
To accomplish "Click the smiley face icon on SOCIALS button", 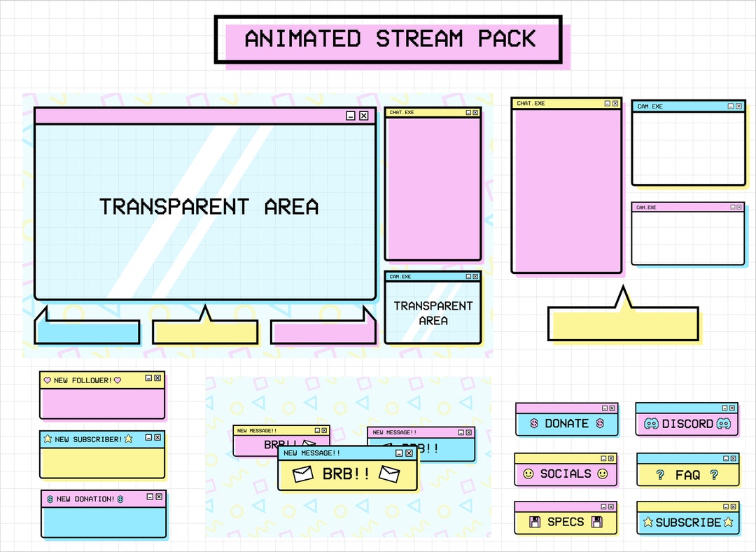I will (530, 474).
